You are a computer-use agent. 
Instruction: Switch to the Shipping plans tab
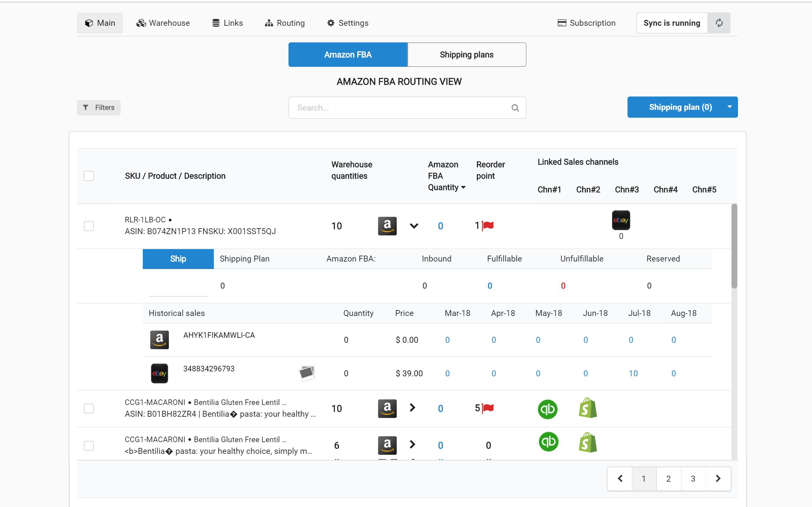tap(466, 54)
